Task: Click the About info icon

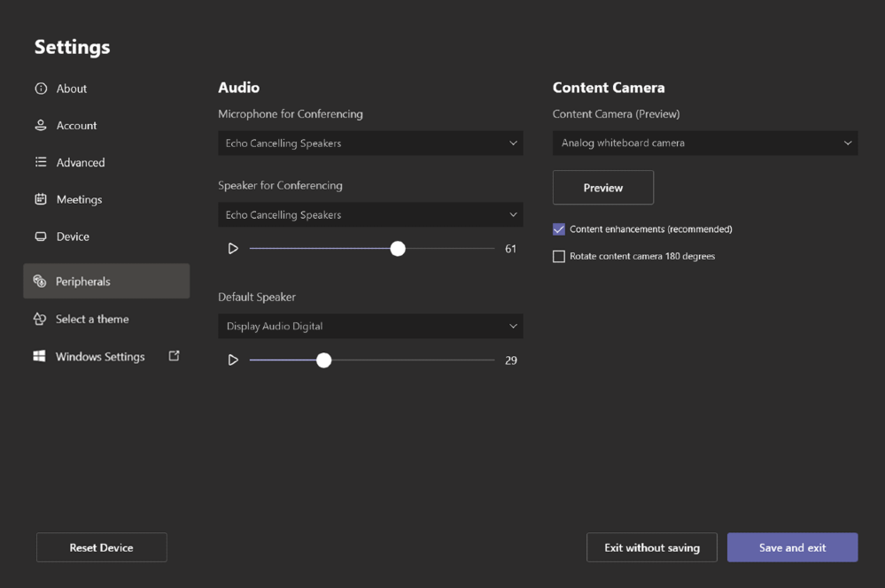Action: 41,89
